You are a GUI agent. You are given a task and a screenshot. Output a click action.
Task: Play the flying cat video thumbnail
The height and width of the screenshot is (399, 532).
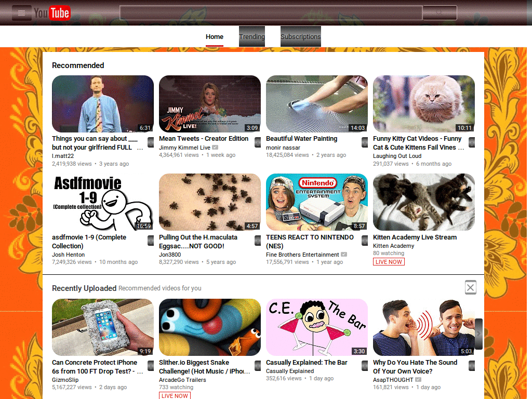424,104
